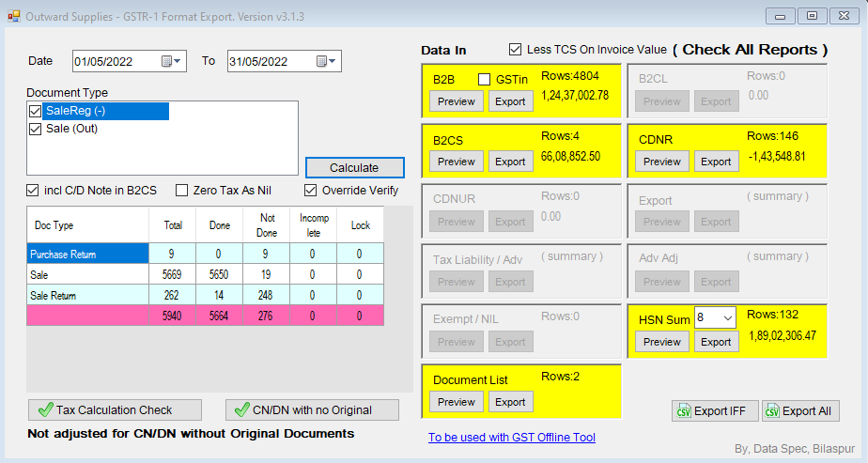The image size is (868, 463).
Task: Click total not done cell 276
Action: tap(266, 316)
